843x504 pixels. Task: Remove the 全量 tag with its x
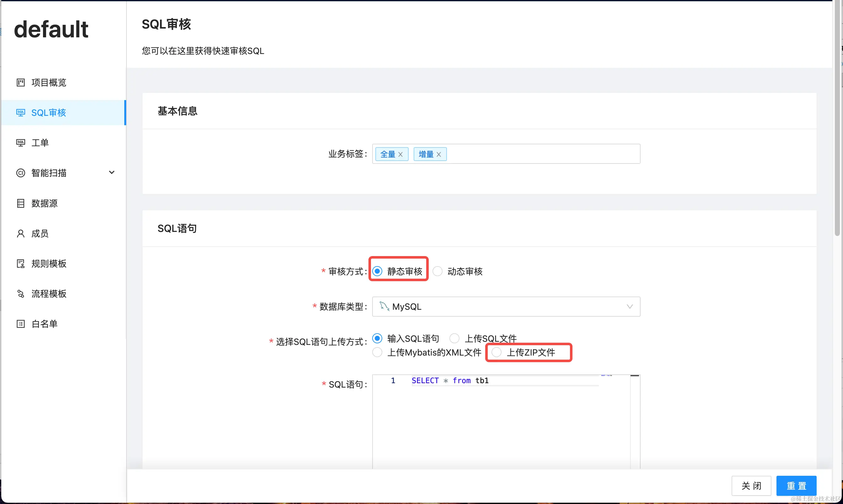tap(400, 154)
